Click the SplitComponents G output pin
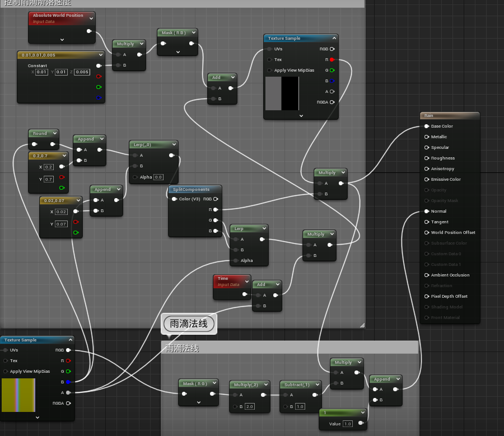Image resolution: width=504 pixels, height=436 pixels. (216, 220)
